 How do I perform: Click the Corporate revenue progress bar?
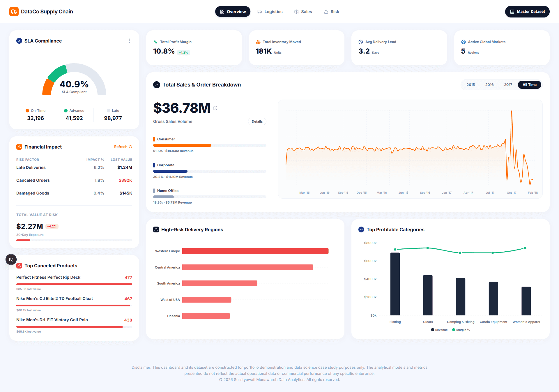click(210, 171)
